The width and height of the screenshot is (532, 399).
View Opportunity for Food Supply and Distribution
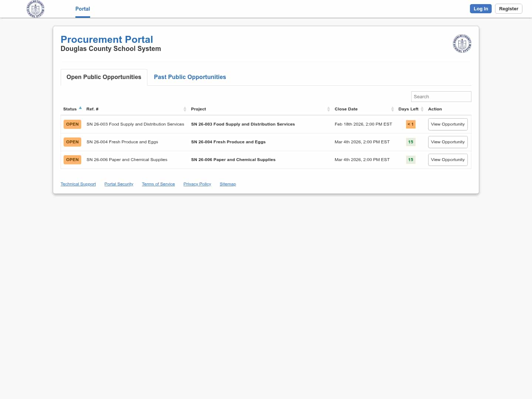447,124
